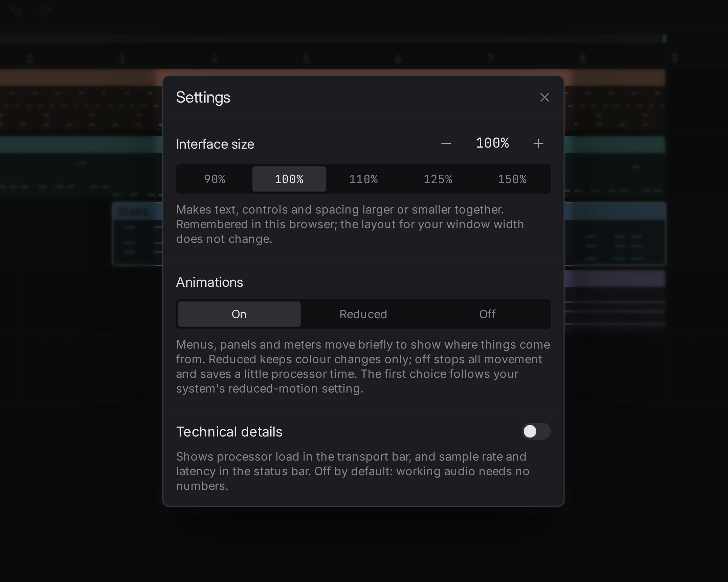Click the Settings dialog title

click(x=203, y=97)
